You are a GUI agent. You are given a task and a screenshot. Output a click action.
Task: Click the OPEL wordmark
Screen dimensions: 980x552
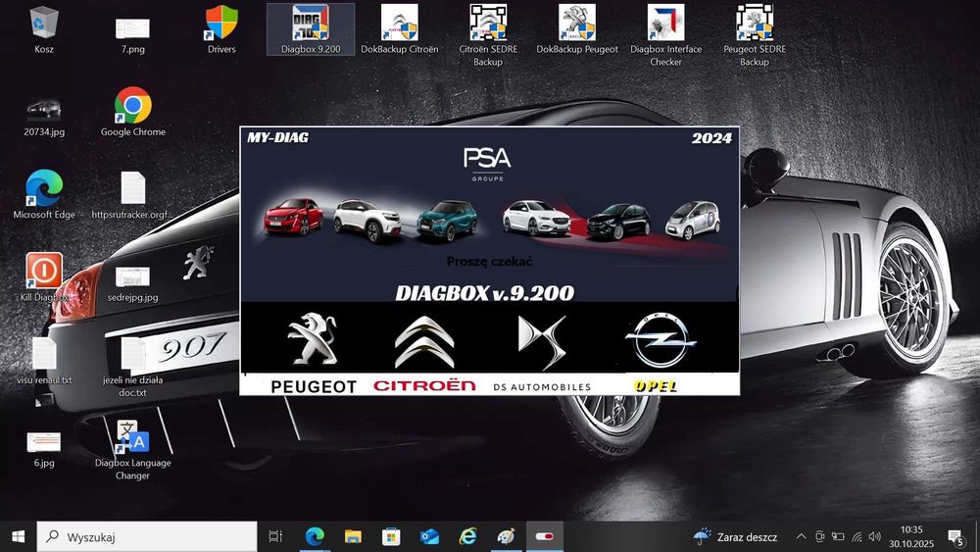pyautogui.click(x=655, y=385)
